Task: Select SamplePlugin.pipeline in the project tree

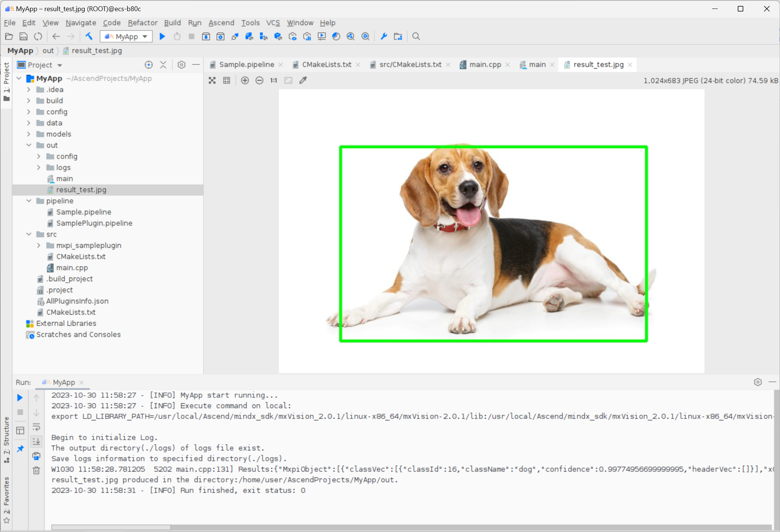Action: click(x=94, y=223)
